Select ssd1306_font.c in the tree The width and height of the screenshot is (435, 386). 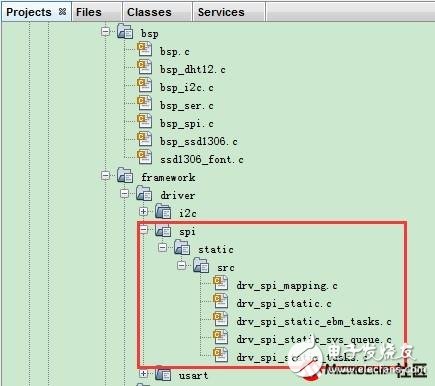coord(202,159)
